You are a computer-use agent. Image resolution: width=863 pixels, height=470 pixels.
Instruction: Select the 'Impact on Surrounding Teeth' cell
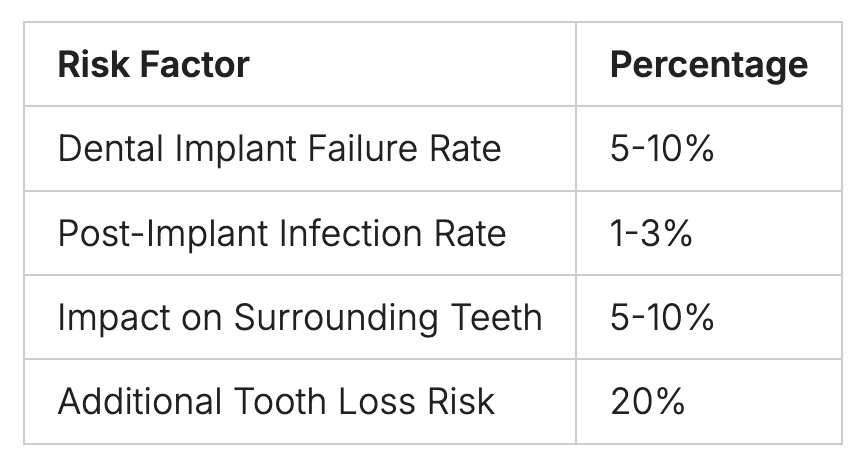299,318
